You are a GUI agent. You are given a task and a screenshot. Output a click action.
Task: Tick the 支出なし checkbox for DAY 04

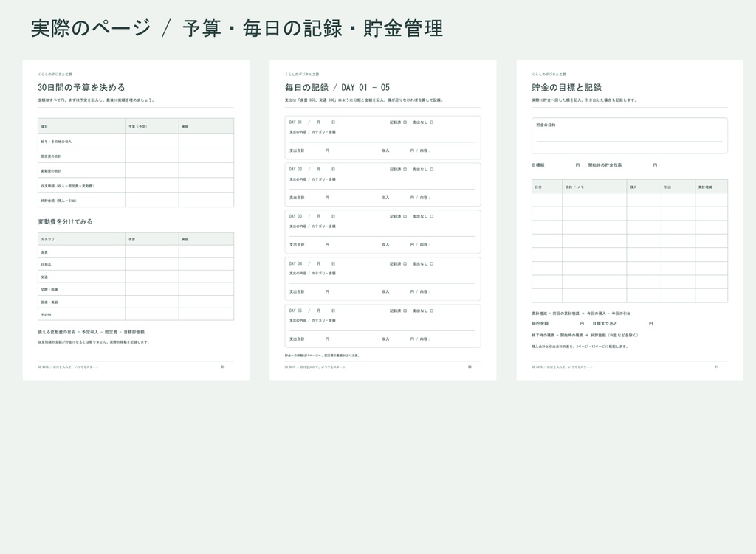pyautogui.click(x=431, y=263)
